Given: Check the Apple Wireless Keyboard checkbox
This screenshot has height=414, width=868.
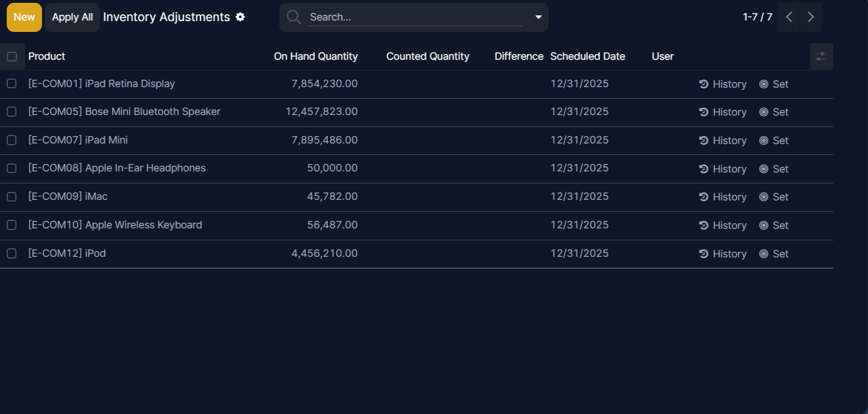Looking at the screenshot, I should click(11, 225).
